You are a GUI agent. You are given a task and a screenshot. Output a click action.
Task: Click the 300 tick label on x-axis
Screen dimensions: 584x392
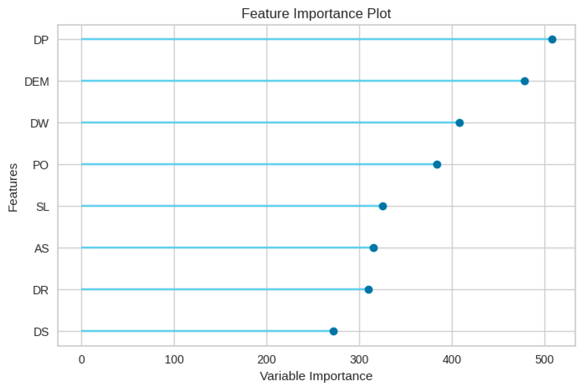(x=359, y=360)
